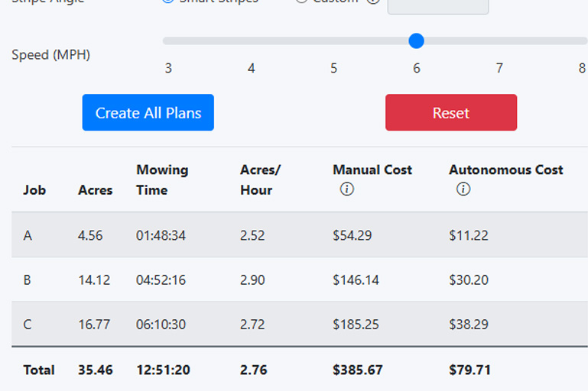588x391 pixels.
Task: Click acres per hour value 2.90
Action: 252,280
